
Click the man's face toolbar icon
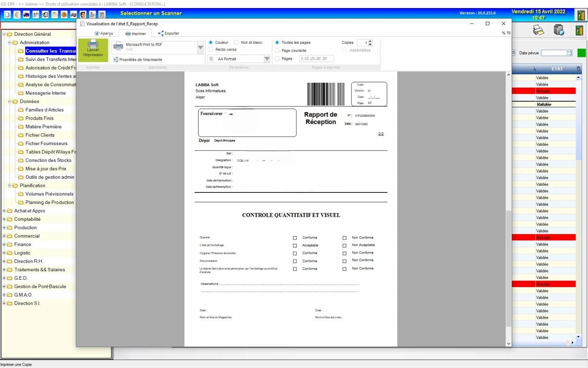coord(83,15)
